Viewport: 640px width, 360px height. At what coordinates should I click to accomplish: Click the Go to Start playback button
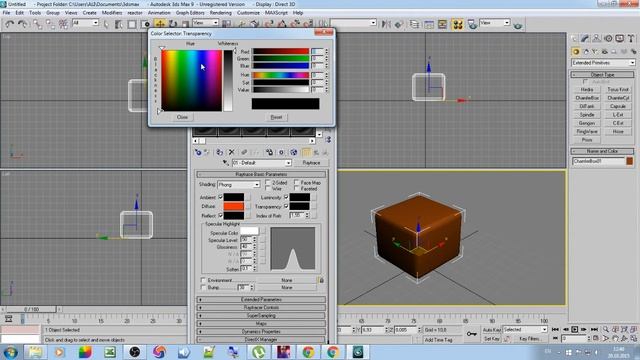tap(555, 329)
